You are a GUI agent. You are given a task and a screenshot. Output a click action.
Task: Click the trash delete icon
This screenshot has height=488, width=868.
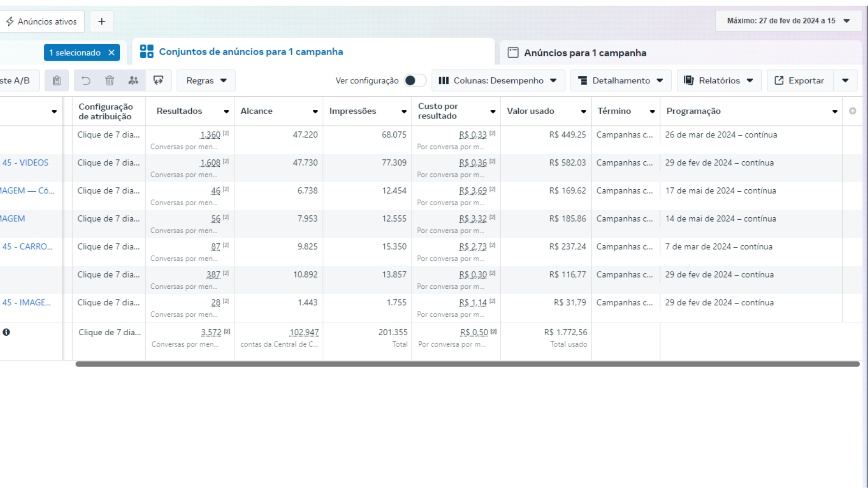[109, 80]
